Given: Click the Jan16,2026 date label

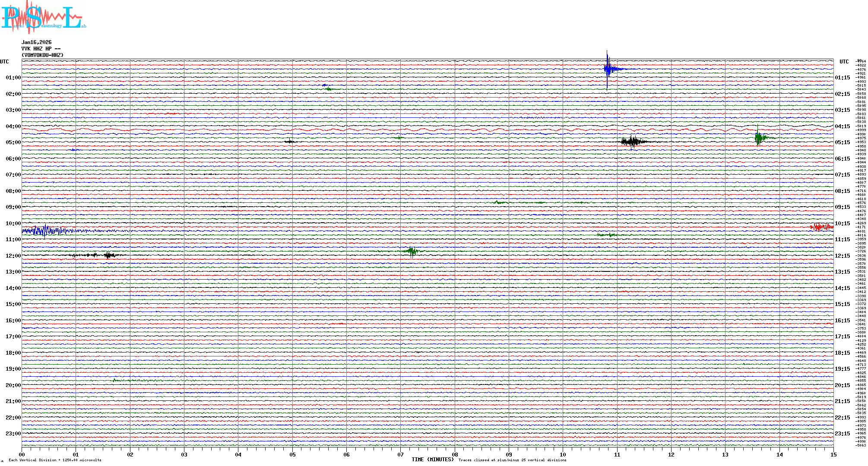Looking at the screenshot, I should tap(36, 42).
